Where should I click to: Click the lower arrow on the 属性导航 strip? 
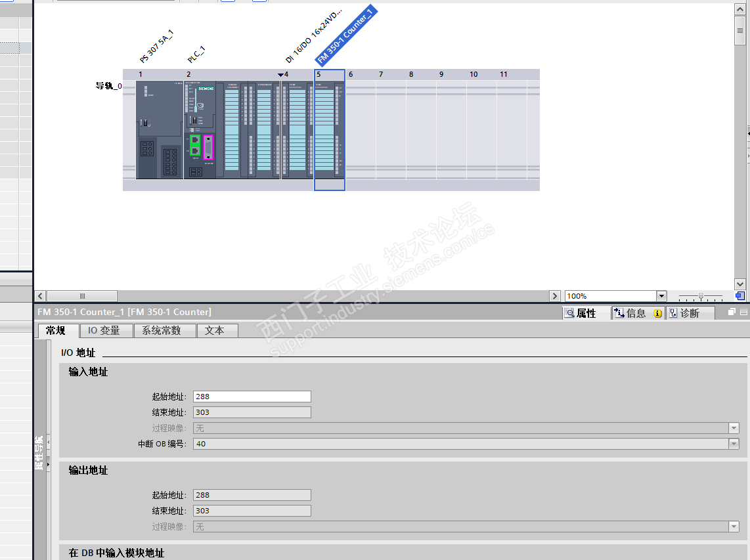pos(49,464)
